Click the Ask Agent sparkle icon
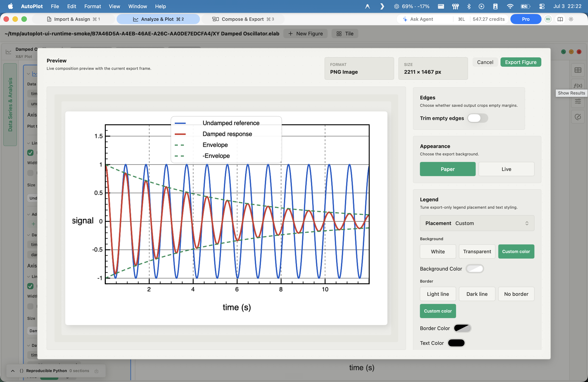This screenshot has width=588, height=382. coord(405,19)
